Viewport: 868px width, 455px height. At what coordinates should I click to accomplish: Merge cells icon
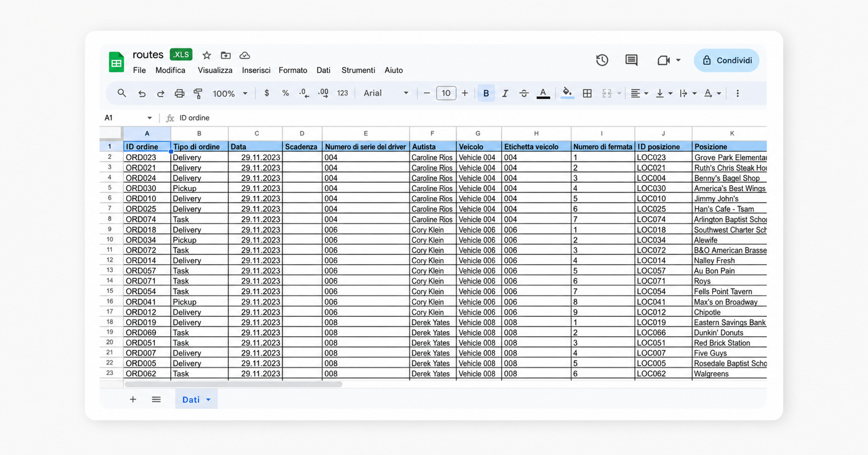coord(607,93)
